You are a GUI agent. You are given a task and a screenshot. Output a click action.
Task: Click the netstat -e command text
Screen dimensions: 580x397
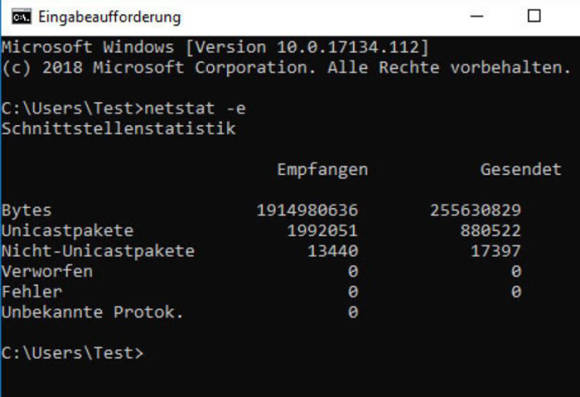[x=195, y=108]
